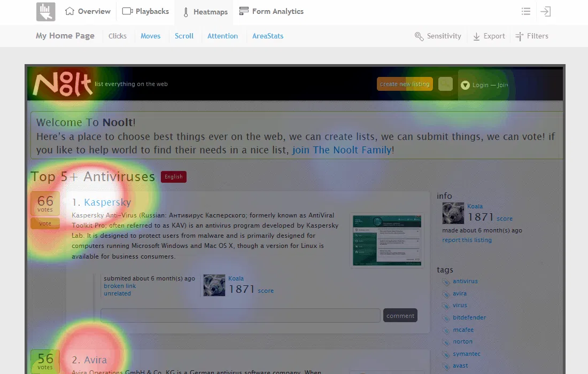Image resolution: width=588 pixels, height=374 pixels.
Task: Click the hand cursor app logo
Action: 46,12
